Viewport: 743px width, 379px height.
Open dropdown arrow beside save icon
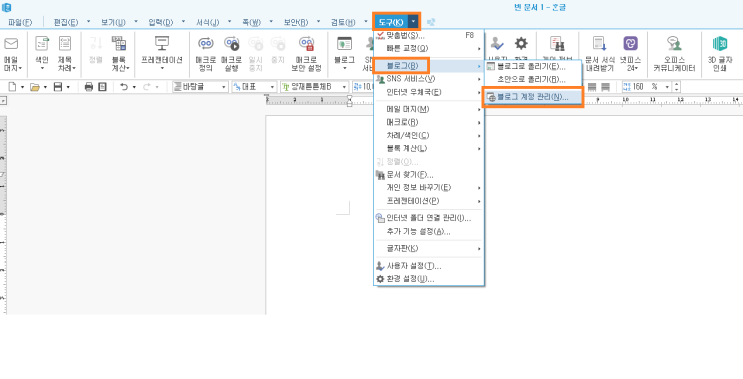[68, 87]
